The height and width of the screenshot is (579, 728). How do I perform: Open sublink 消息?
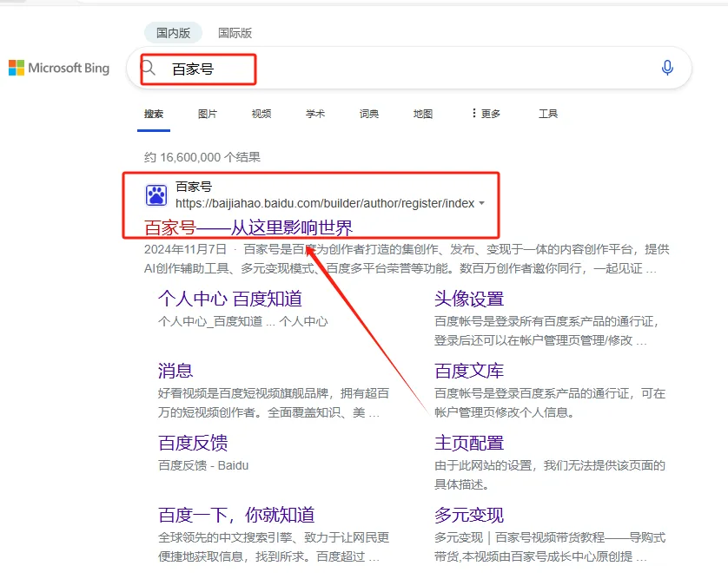(175, 371)
